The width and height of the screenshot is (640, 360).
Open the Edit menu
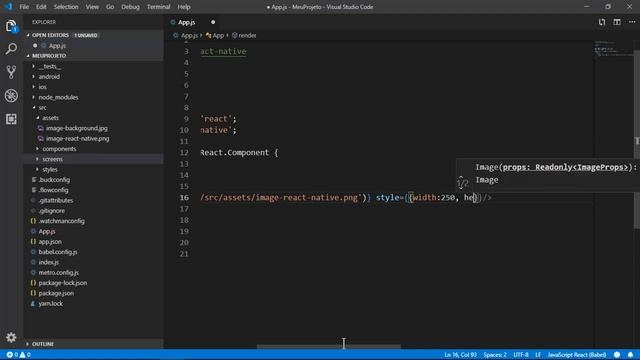(x=41, y=7)
